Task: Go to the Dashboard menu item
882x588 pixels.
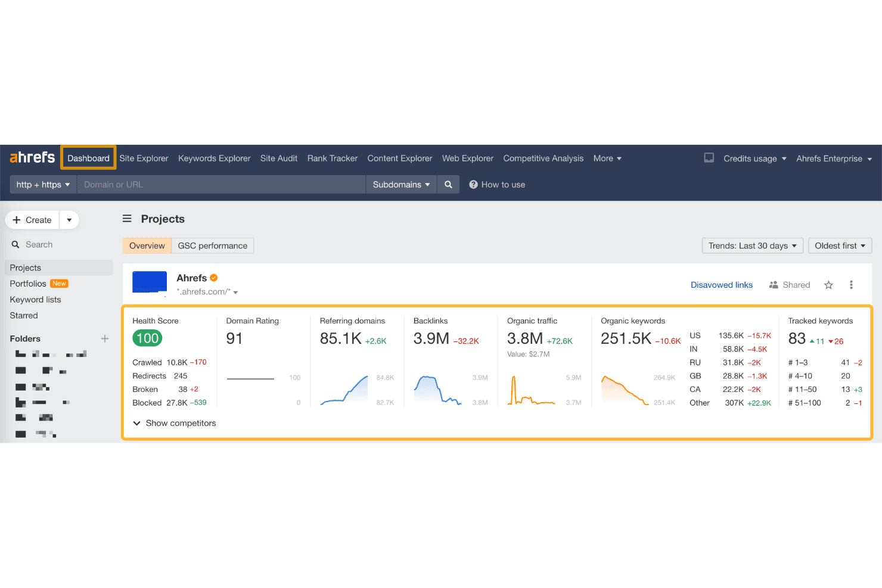Action: [88, 158]
